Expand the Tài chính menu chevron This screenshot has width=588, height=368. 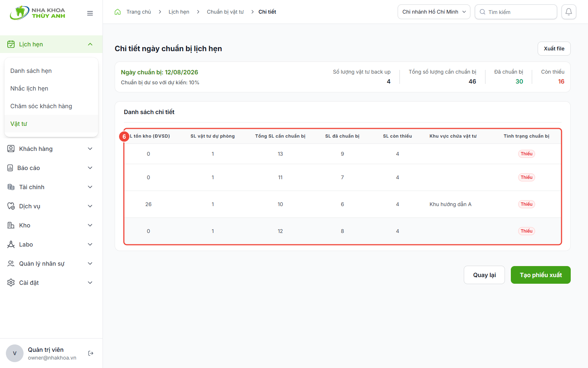[x=90, y=187]
